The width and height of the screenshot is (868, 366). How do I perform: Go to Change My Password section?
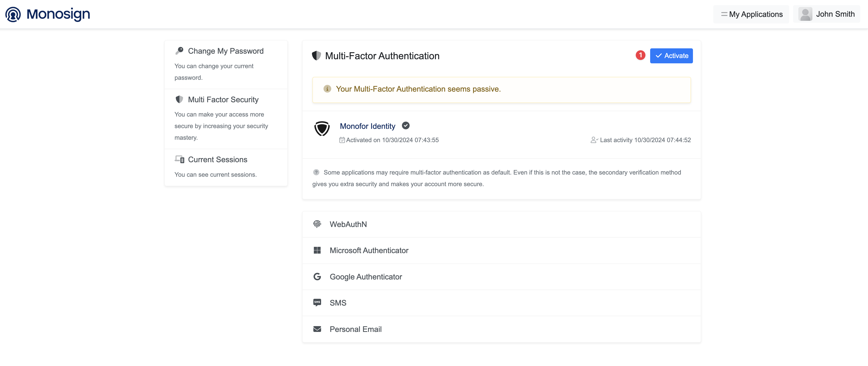(x=225, y=51)
